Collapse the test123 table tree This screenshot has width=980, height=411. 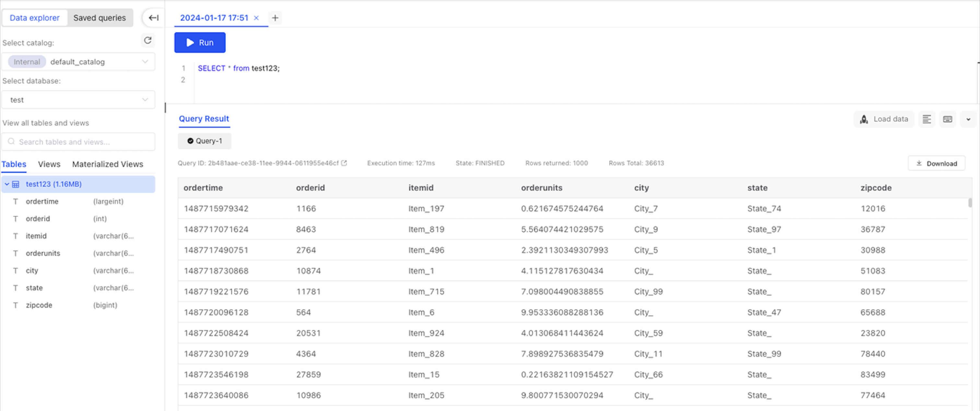[x=6, y=184]
